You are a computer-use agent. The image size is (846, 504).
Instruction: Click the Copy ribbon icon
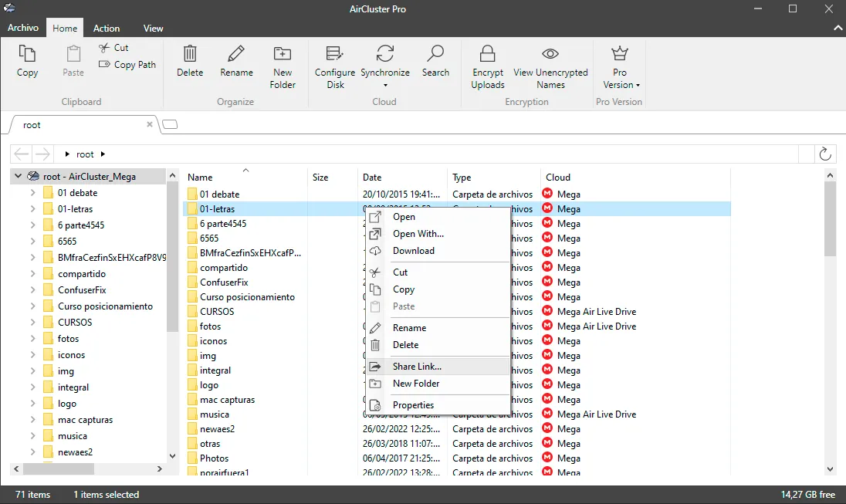tap(27, 53)
